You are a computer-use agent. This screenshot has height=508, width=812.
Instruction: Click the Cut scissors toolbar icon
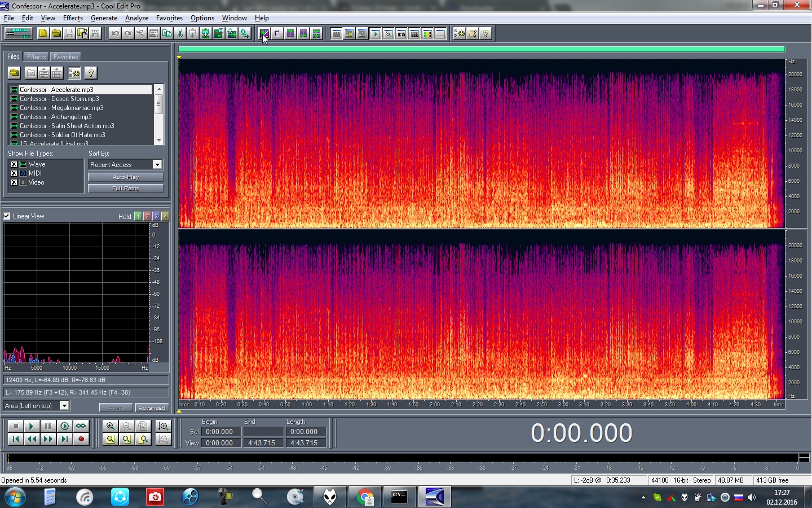pos(180,33)
